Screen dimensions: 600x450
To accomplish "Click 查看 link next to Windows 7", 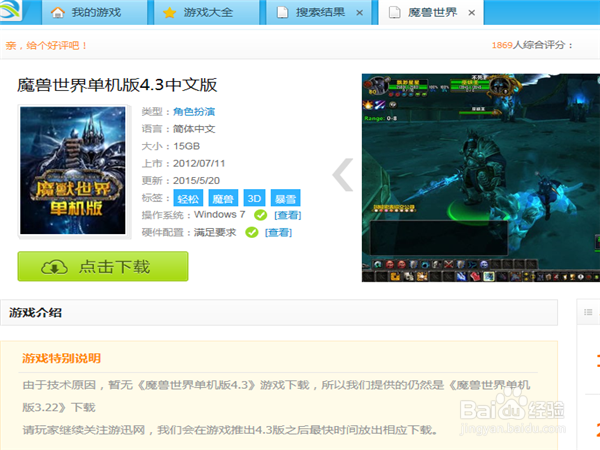I will [x=288, y=215].
